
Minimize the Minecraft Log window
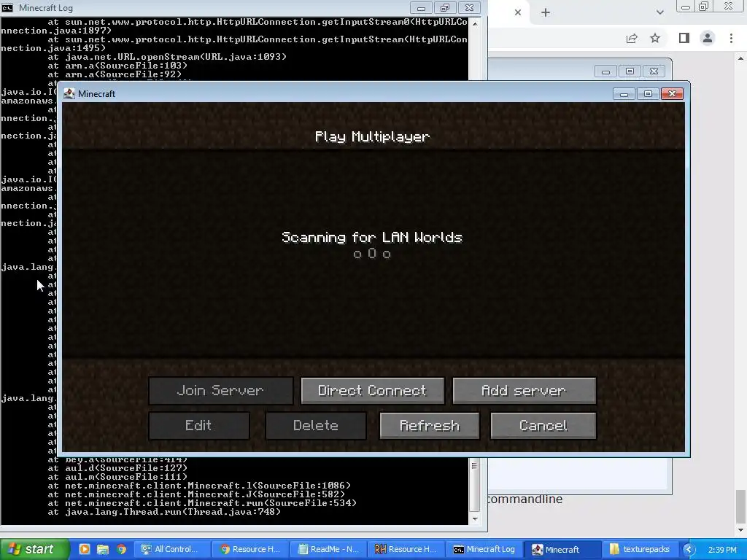tap(421, 8)
